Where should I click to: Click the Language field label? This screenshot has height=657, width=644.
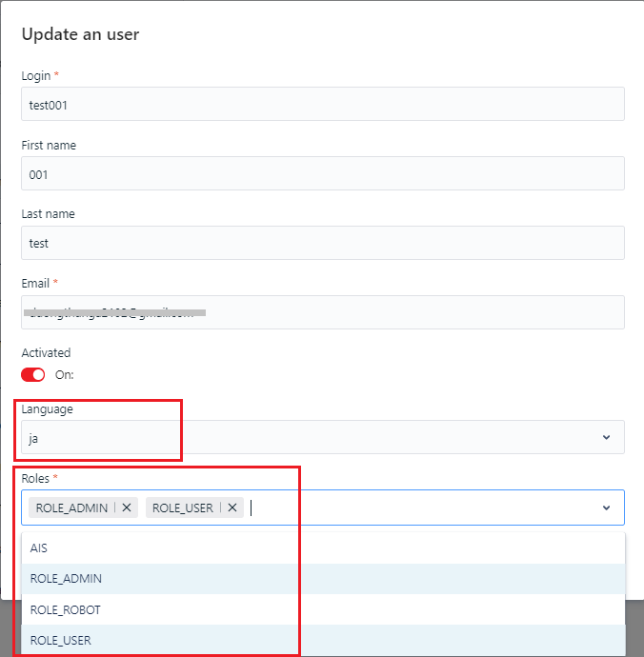(x=47, y=409)
